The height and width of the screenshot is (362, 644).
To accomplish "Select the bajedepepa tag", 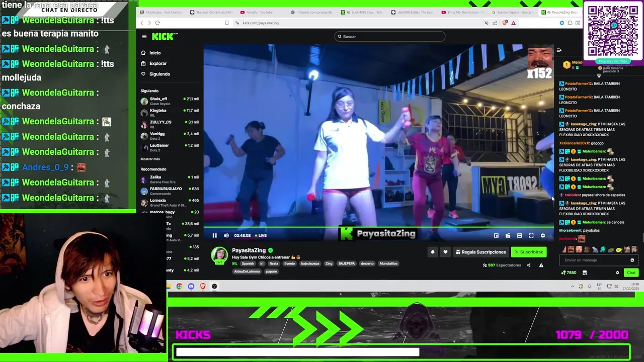I will pyautogui.click(x=310, y=263).
